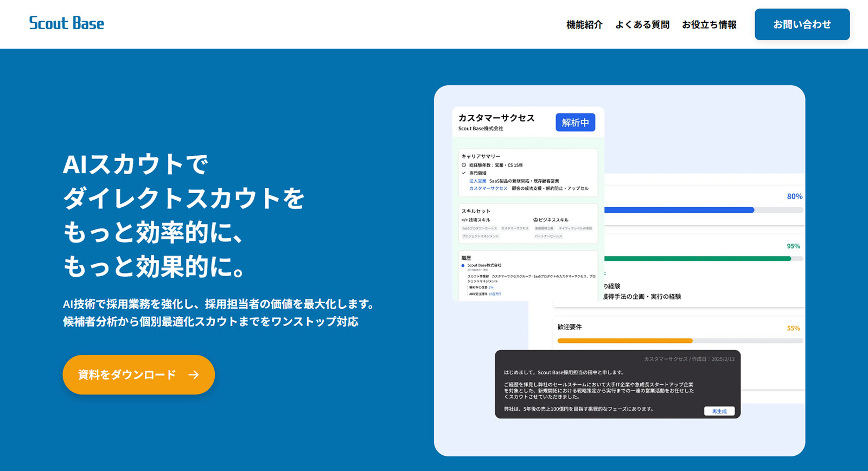868x471 pixels.
Task: Open the よくある質問 menu item
Action: click(642, 24)
